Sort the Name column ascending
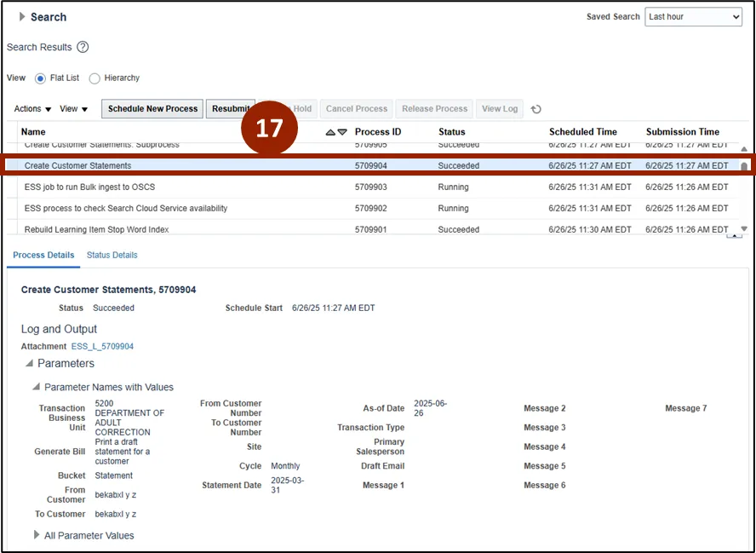 (330, 132)
